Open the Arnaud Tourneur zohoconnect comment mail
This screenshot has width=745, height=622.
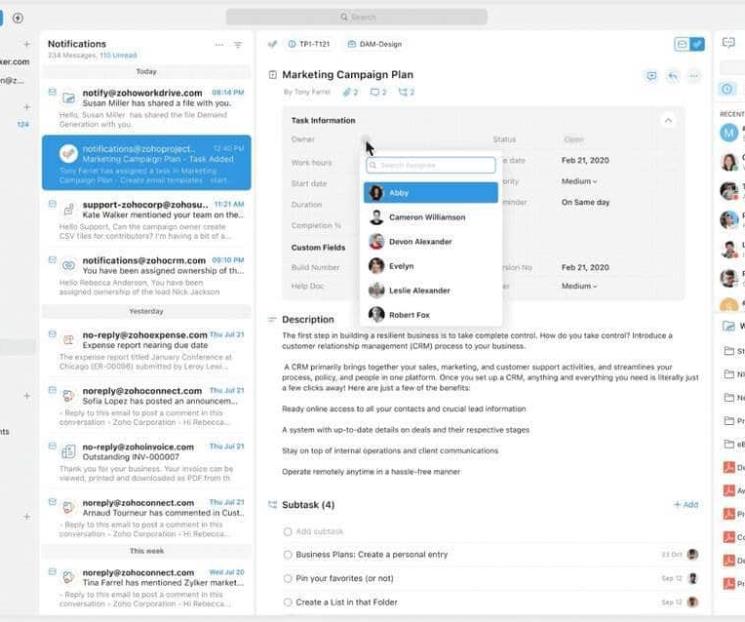click(146, 518)
